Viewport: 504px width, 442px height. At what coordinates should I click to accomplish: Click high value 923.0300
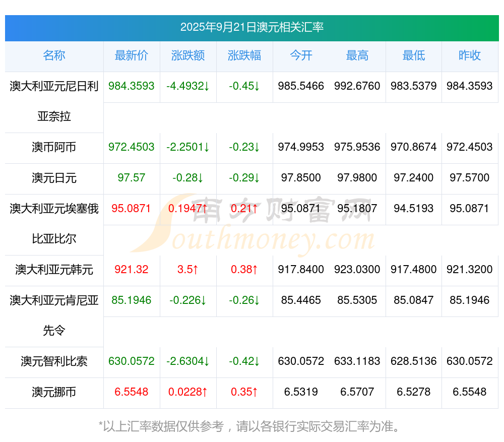(357, 269)
